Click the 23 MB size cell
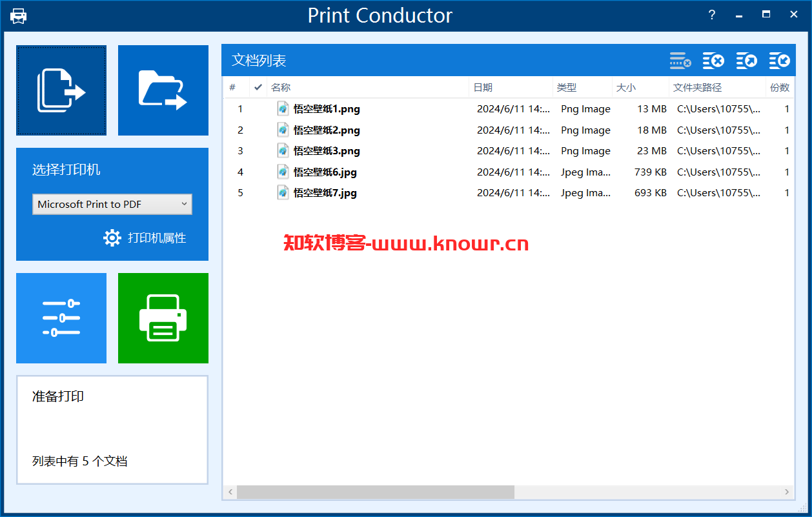812x517 pixels. 652,151
